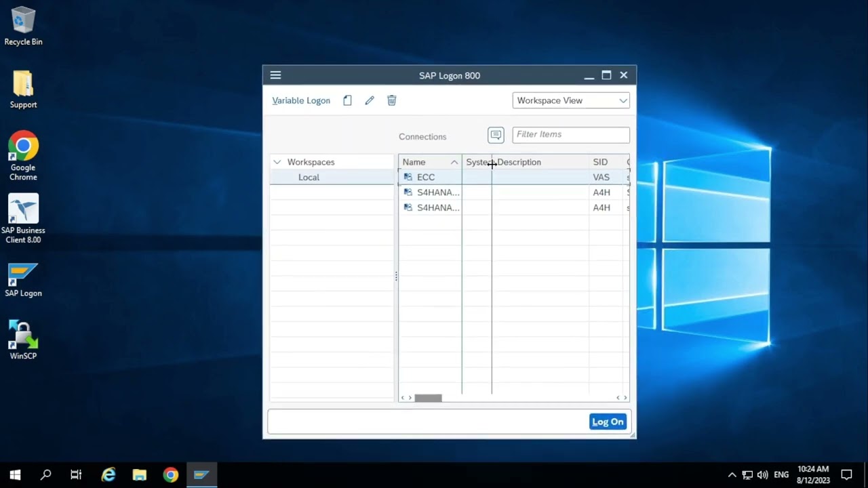Select the ECC connection row
Screen dimensions: 868x488
pos(513,177)
